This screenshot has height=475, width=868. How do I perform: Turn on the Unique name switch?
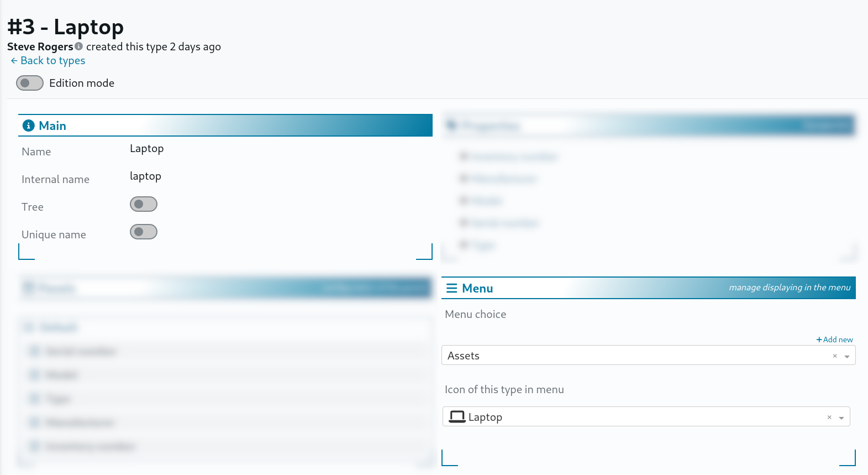point(144,232)
